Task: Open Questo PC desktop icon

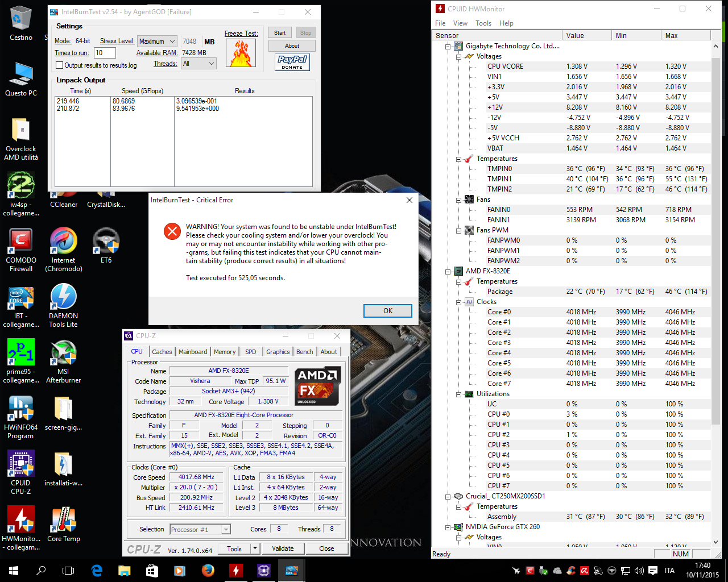Action: pos(21,79)
